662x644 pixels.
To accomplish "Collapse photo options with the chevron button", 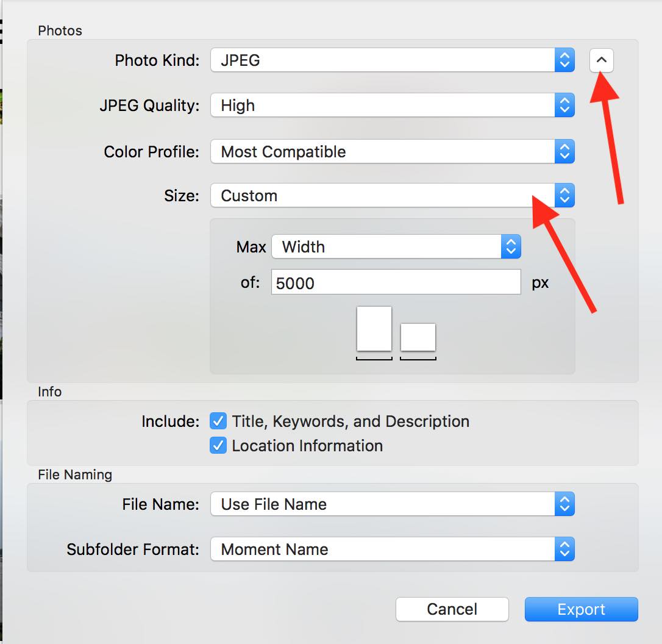I will (601, 60).
